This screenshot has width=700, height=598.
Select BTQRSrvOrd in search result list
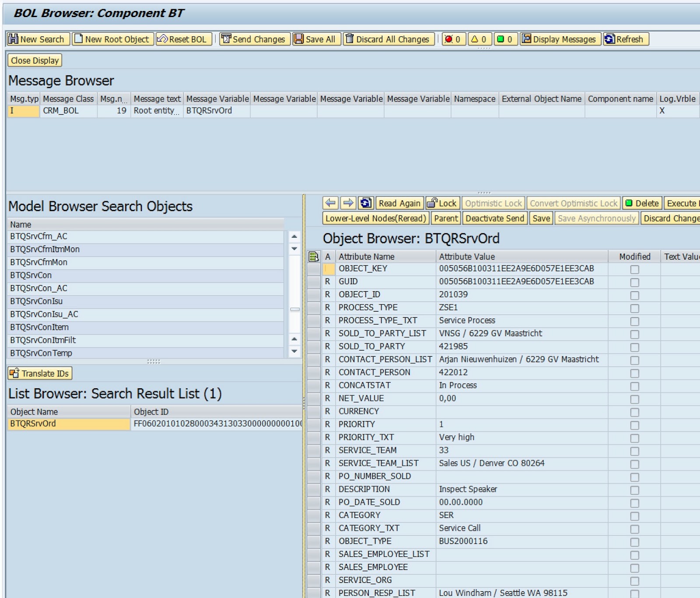pyautogui.click(x=69, y=424)
